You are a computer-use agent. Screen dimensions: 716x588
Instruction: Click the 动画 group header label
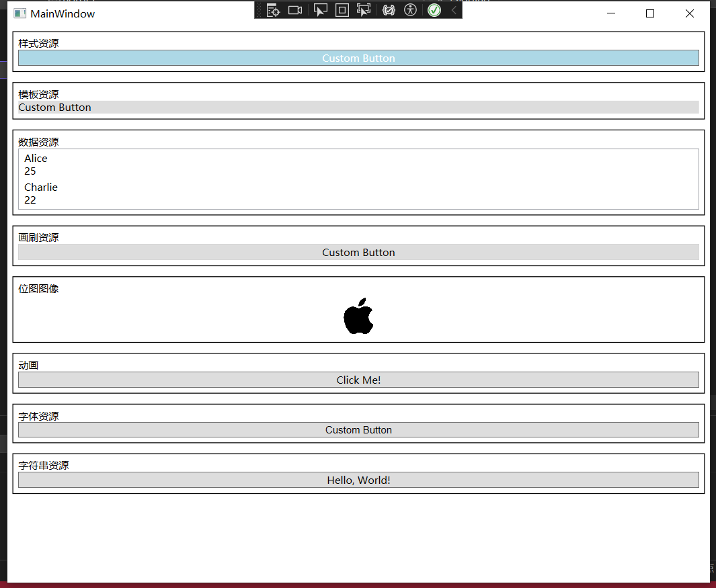pos(28,365)
